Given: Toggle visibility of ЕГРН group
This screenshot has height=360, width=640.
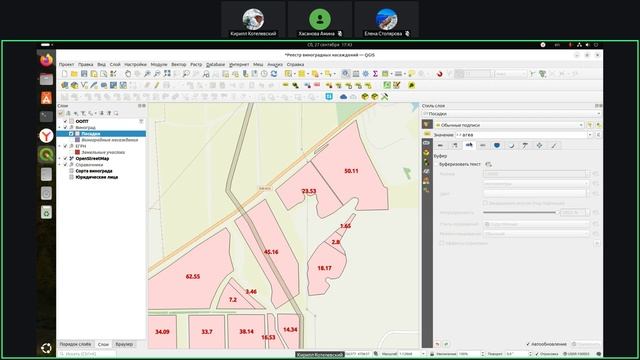Looking at the screenshot, I should [x=65, y=146].
